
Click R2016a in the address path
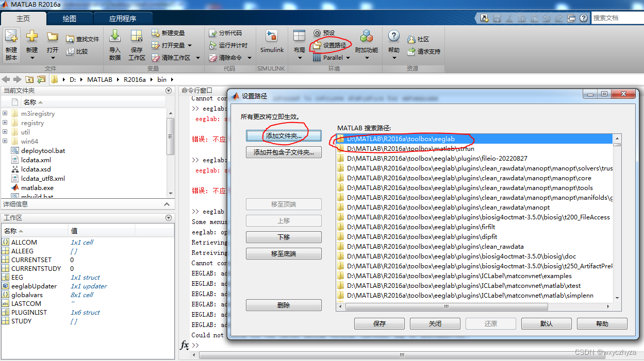pyautogui.click(x=135, y=79)
